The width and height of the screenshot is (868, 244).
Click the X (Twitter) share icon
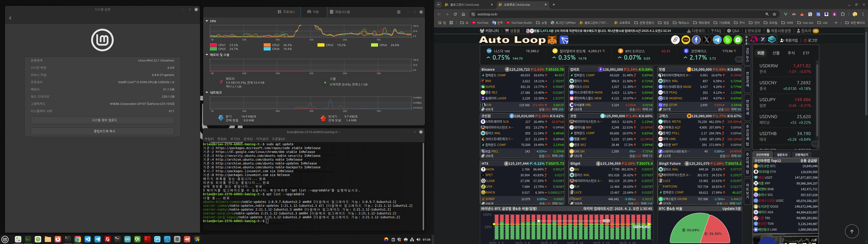pyautogui.click(x=707, y=40)
